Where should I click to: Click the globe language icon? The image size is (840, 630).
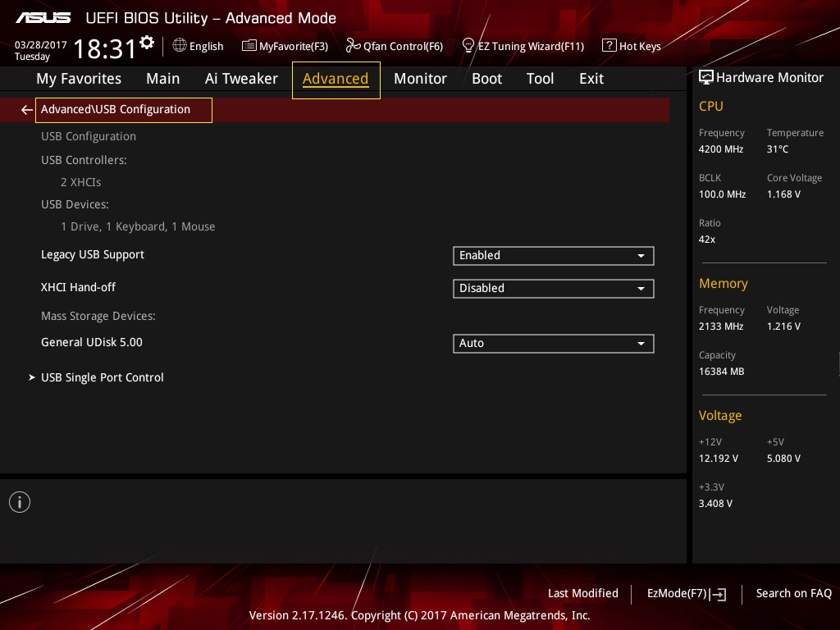(x=180, y=46)
